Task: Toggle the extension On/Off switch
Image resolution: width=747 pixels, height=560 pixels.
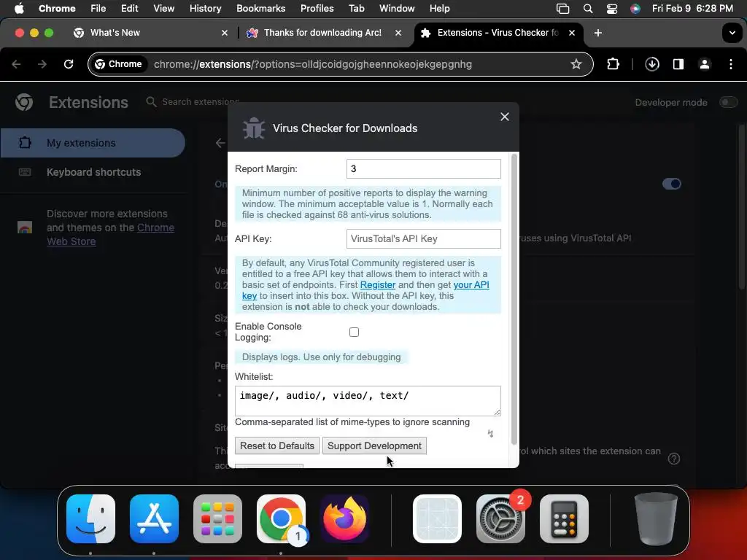Action: (672, 184)
